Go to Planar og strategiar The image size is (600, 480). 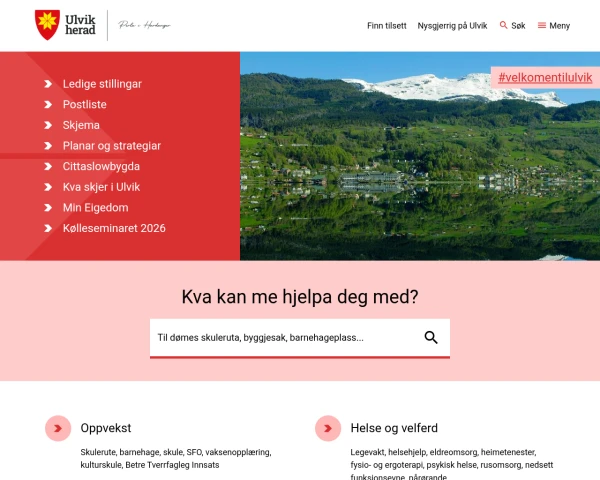(112, 146)
